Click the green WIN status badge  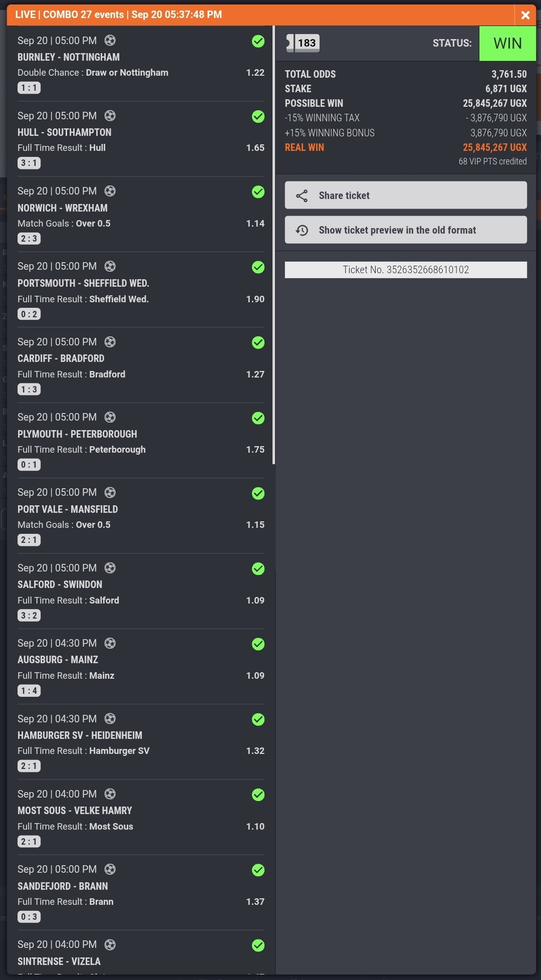507,44
